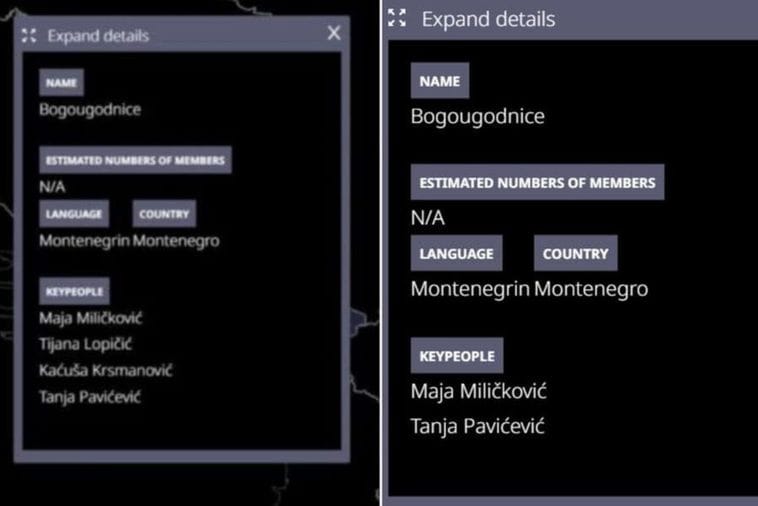Click LANGUAGE label in right panel
Viewport: 758px width, 506px height.
point(456,253)
